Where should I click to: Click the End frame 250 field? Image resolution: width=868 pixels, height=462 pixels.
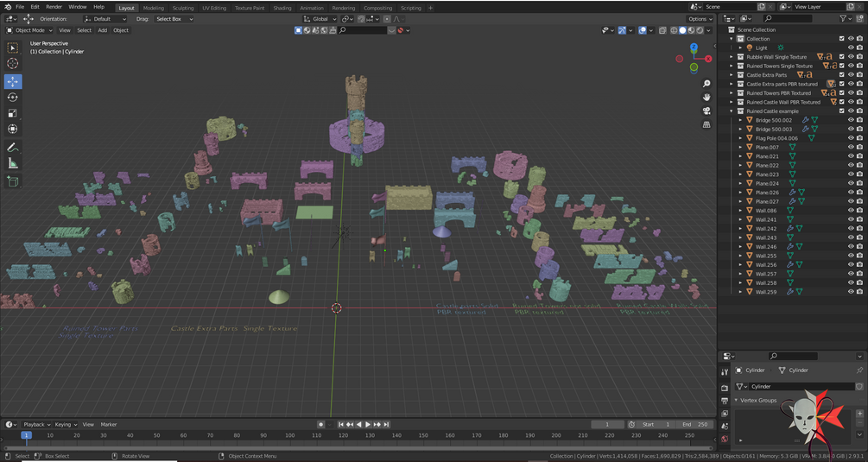pos(694,424)
